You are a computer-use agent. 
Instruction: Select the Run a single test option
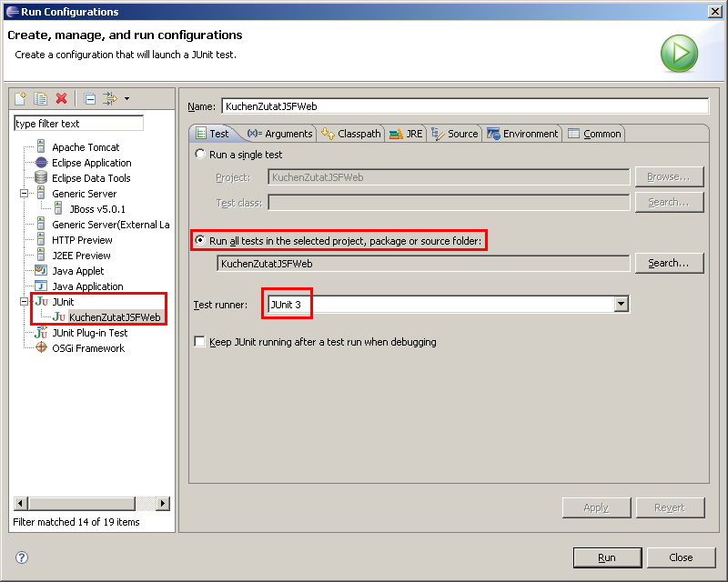coord(200,154)
